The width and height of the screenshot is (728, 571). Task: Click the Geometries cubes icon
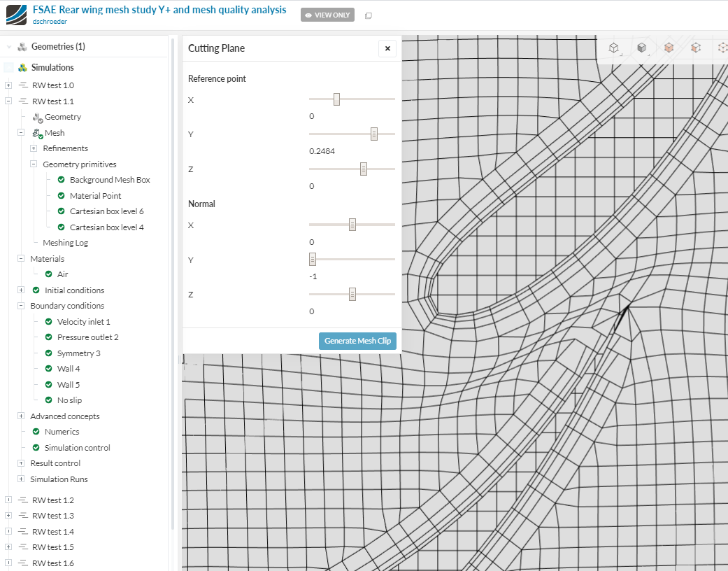(22, 46)
